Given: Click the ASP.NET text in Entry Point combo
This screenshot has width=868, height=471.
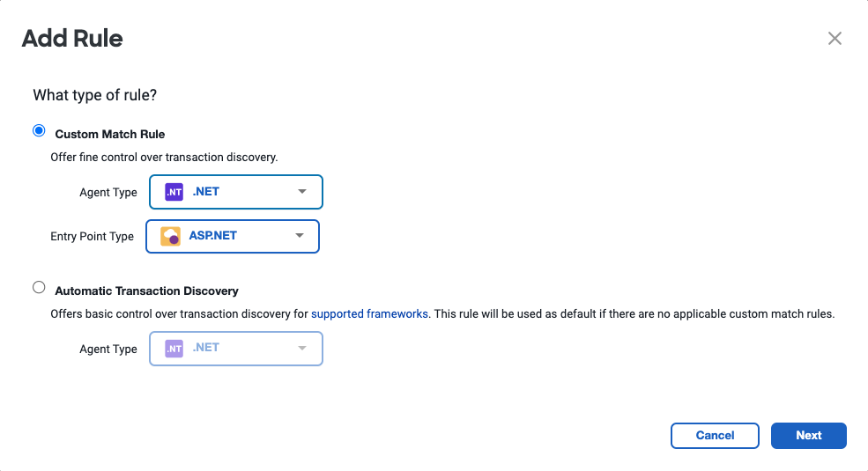Looking at the screenshot, I should tap(212, 236).
